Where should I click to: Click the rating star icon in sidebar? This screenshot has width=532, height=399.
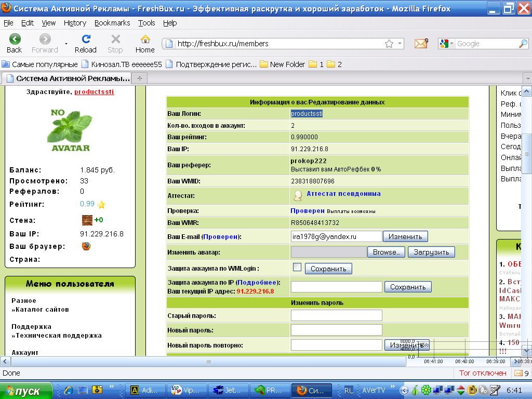101,204
